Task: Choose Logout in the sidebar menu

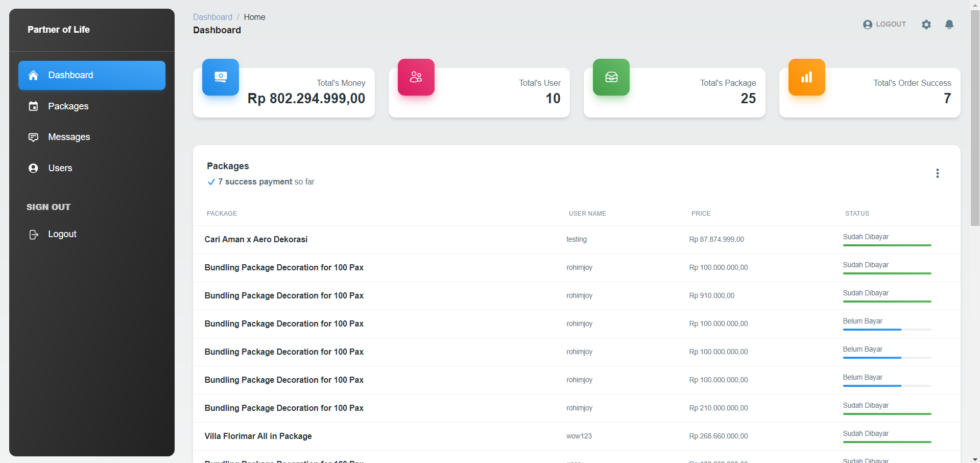Action: tap(92, 234)
